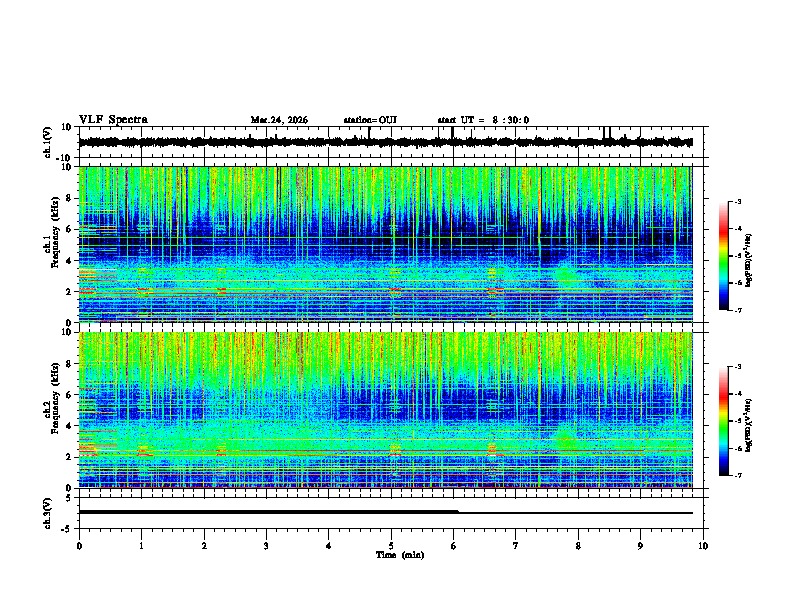Click time axis tick label "1" at bottom

[141, 546]
